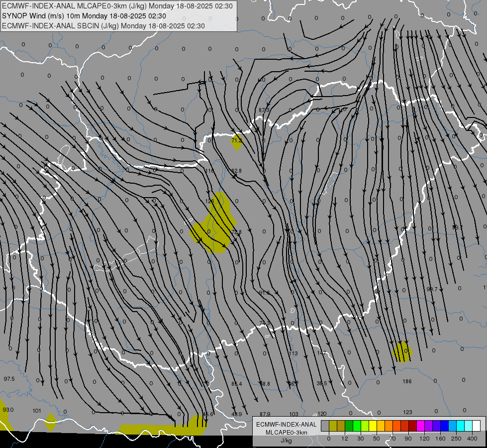Click the map value '87.3'
This screenshot has height=448, width=487.
point(264,110)
